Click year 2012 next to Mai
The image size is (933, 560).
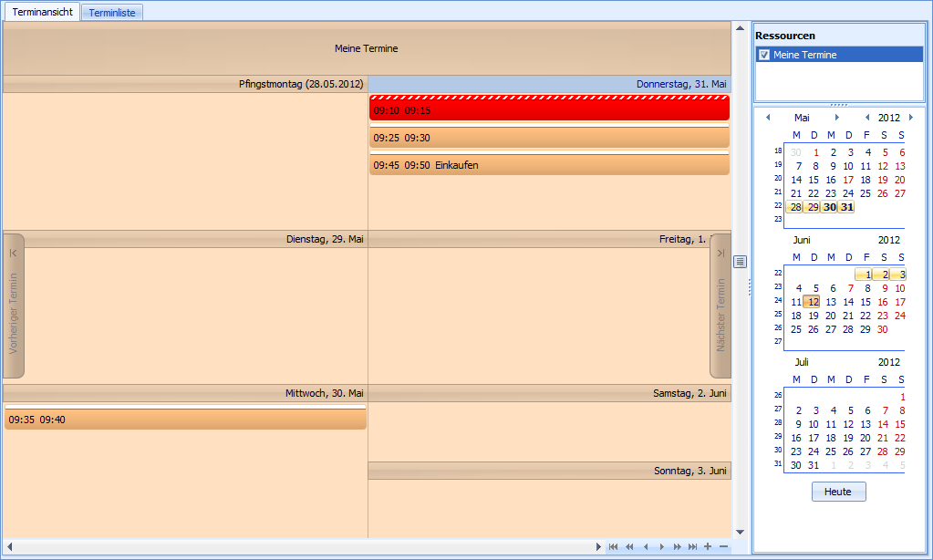click(889, 118)
